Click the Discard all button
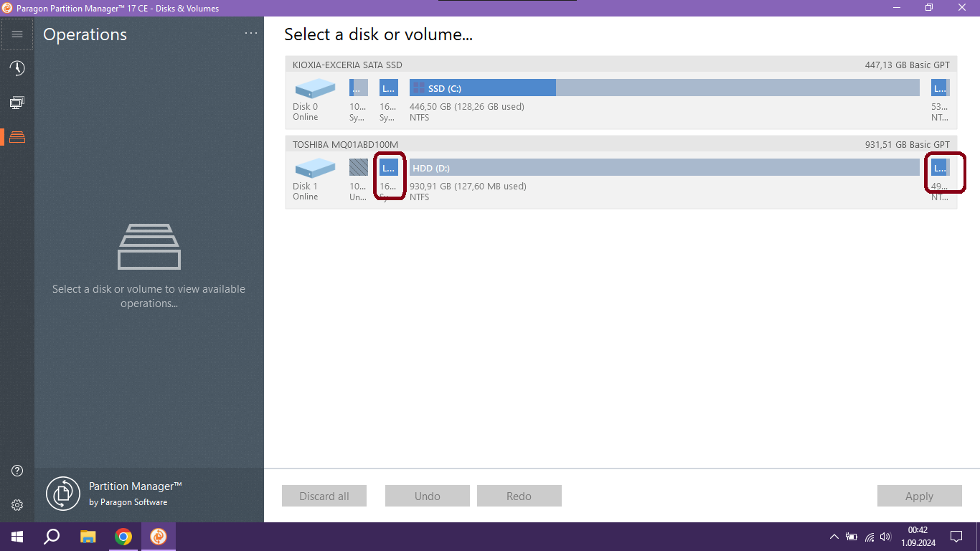The image size is (980, 551). click(x=324, y=496)
